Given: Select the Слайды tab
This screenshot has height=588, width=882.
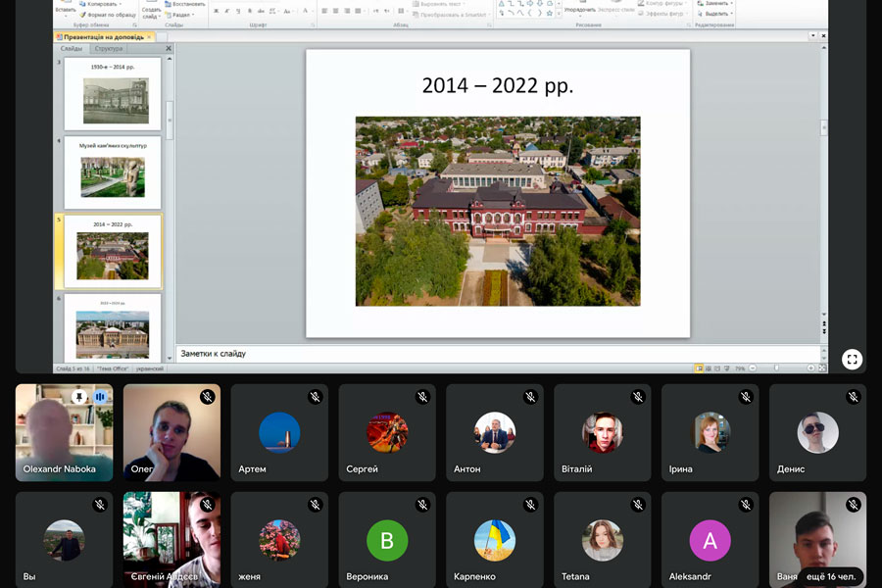Looking at the screenshot, I should pyautogui.click(x=72, y=48).
